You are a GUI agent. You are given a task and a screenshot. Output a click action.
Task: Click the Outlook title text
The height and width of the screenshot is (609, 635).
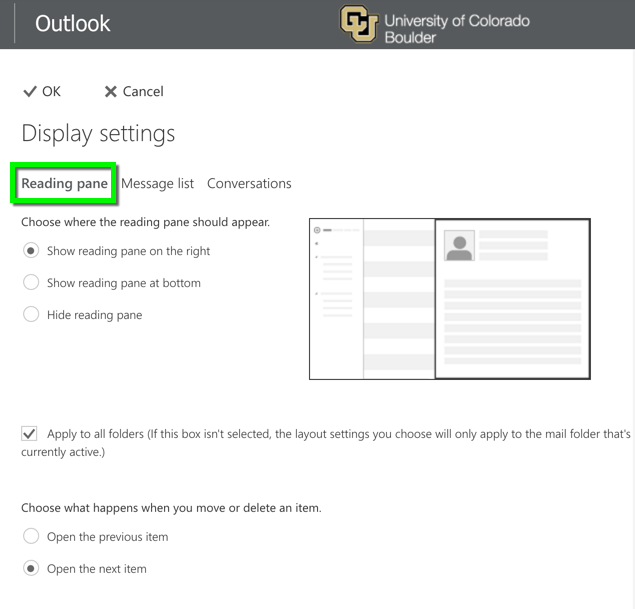click(x=72, y=23)
